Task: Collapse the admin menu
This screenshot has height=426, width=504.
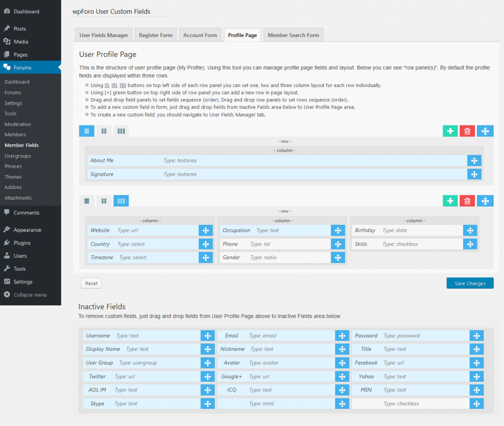Action: coord(7,295)
